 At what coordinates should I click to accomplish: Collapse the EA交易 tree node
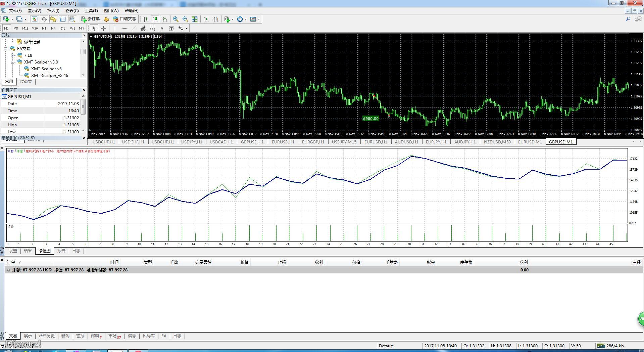[x=5, y=49]
